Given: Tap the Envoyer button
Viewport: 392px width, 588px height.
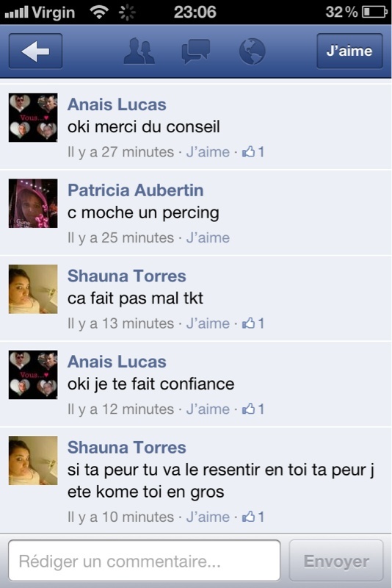Looking at the screenshot, I should [x=336, y=561].
